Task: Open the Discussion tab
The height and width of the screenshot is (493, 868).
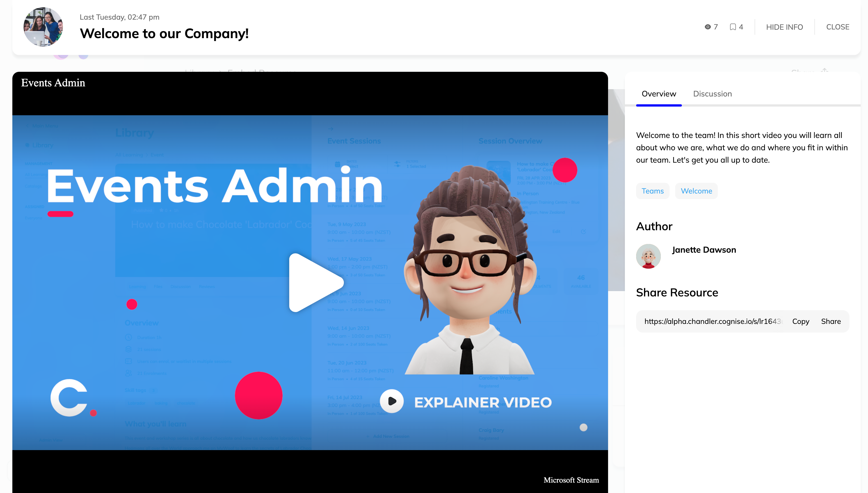Action: (x=712, y=94)
